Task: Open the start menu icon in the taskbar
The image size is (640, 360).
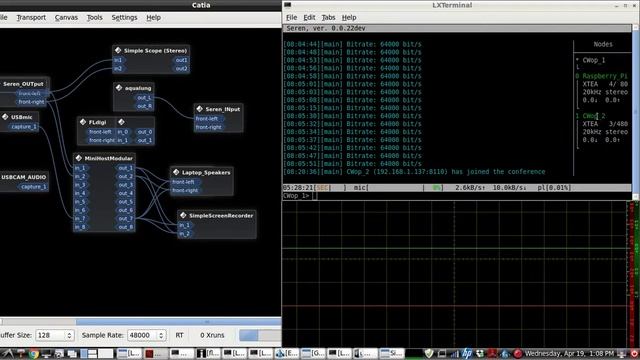Action: [x=7, y=354]
